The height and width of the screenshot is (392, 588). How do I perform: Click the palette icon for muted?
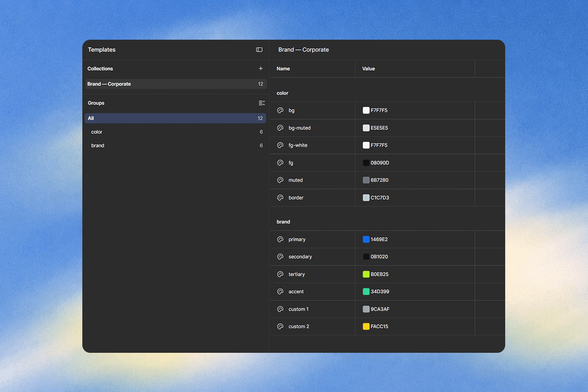coord(280,180)
